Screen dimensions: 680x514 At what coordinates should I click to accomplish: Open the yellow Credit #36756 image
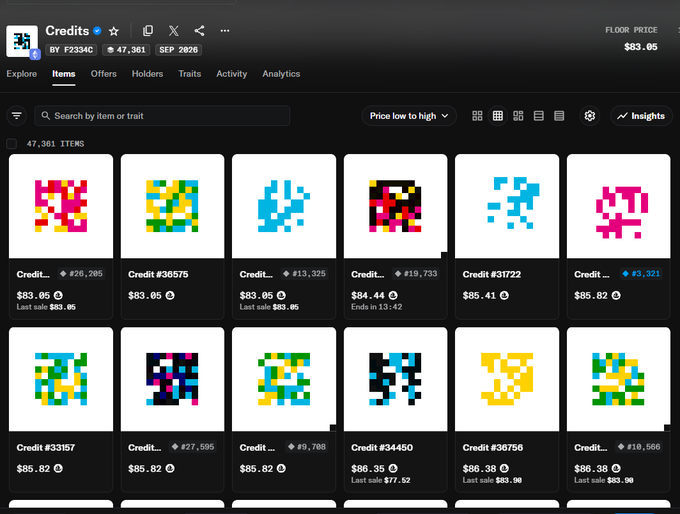507,379
